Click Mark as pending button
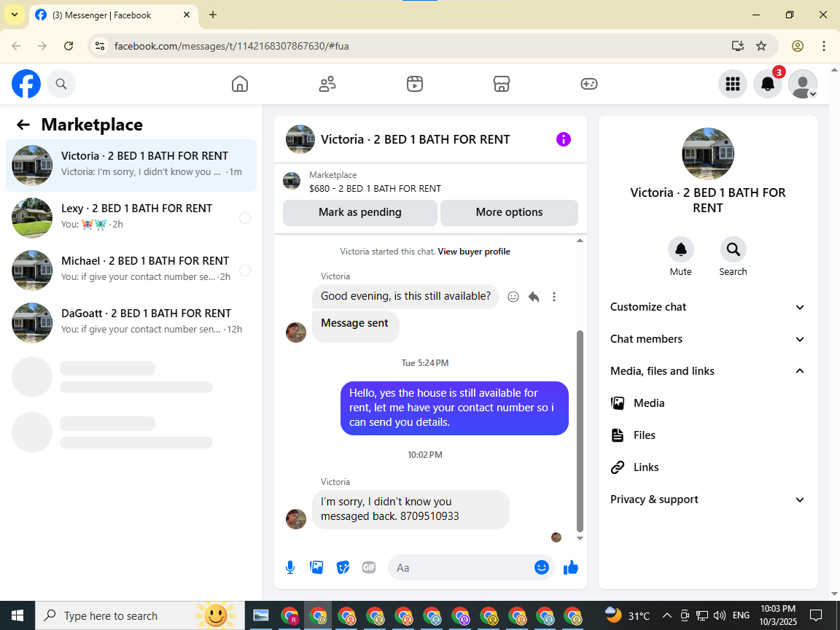 [360, 213]
